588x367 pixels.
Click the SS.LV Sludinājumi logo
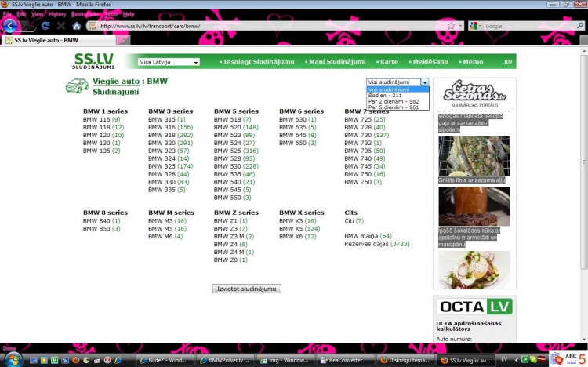click(93, 61)
